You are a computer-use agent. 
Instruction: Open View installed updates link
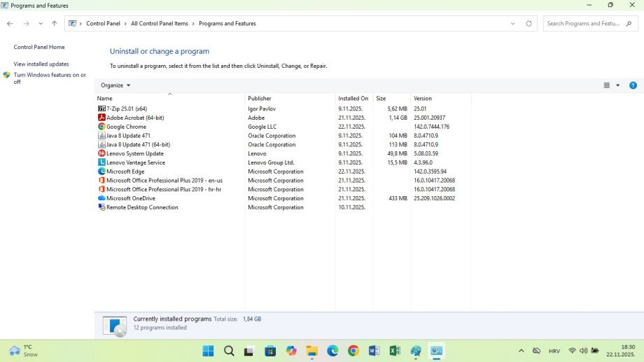[x=41, y=64]
